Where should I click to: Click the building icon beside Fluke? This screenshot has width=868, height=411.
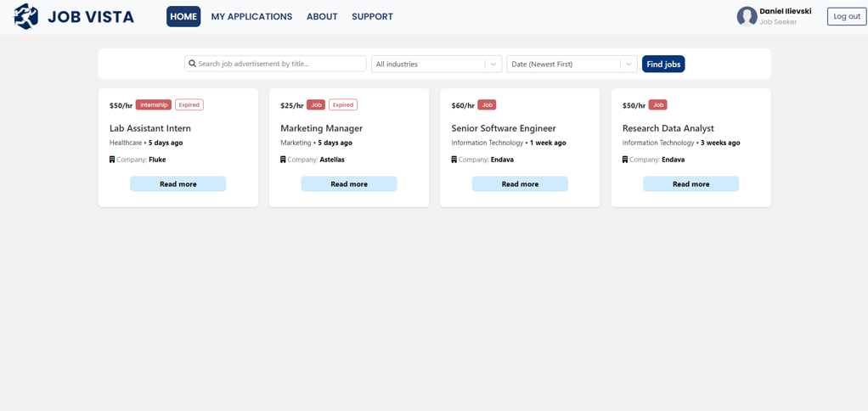(x=112, y=160)
